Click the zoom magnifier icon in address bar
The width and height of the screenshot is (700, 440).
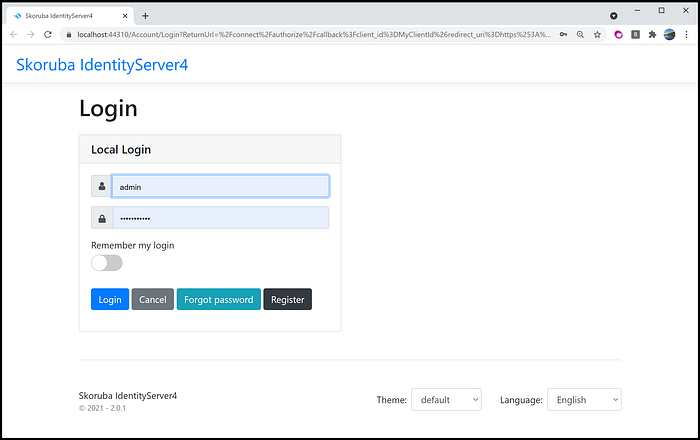pyautogui.click(x=580, y=34)
